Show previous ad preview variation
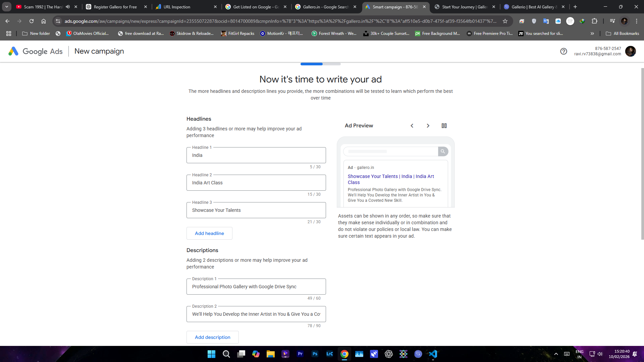This screenshot has height=362, width=644. [412, 126]
